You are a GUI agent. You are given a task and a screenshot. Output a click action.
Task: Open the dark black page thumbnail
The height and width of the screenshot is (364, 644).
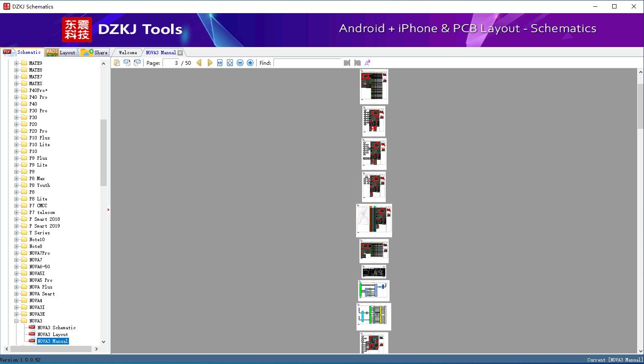click(374, 272)
